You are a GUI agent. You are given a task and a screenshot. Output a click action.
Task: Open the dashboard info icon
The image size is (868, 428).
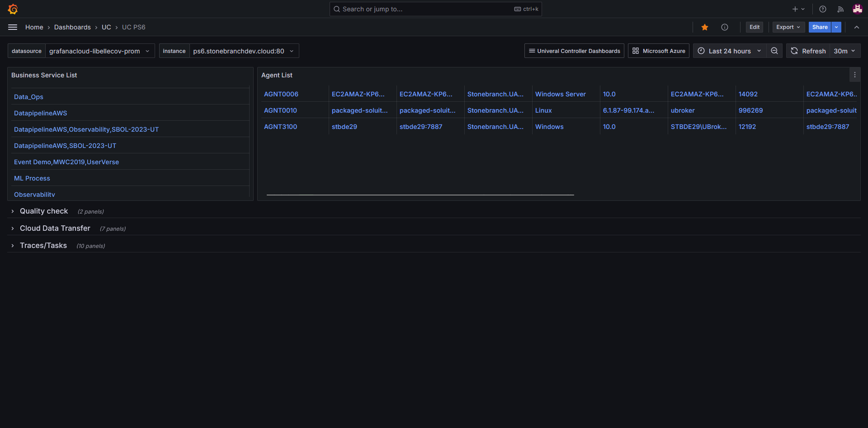724,27
